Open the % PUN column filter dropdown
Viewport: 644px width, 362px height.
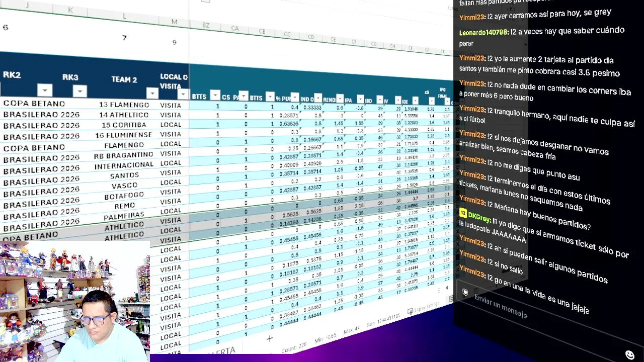[294, 97]
